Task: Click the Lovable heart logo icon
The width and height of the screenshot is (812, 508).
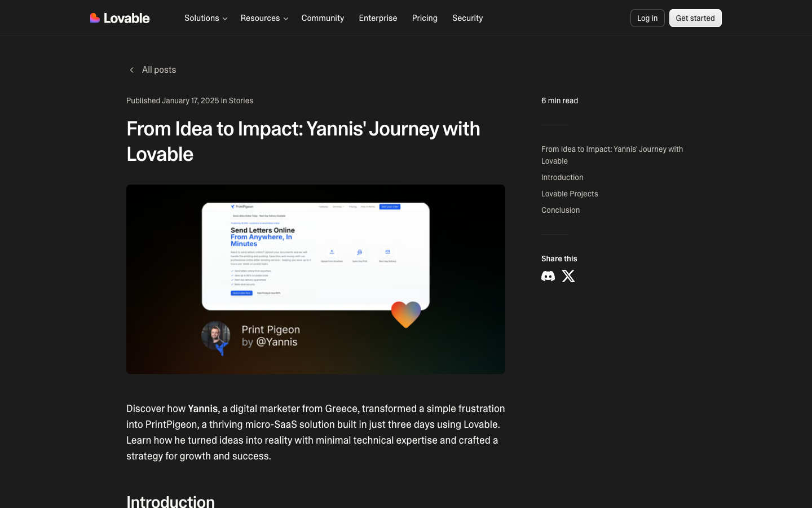Action: [95, 18]
